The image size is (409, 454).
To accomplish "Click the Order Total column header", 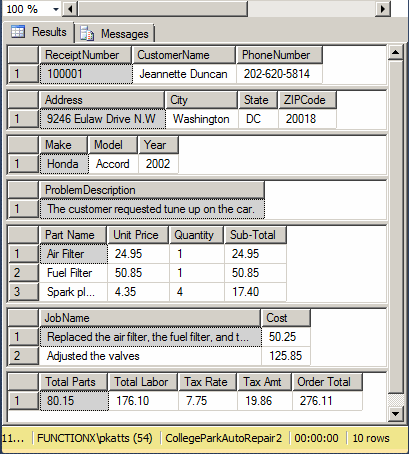I will [327, 382].
